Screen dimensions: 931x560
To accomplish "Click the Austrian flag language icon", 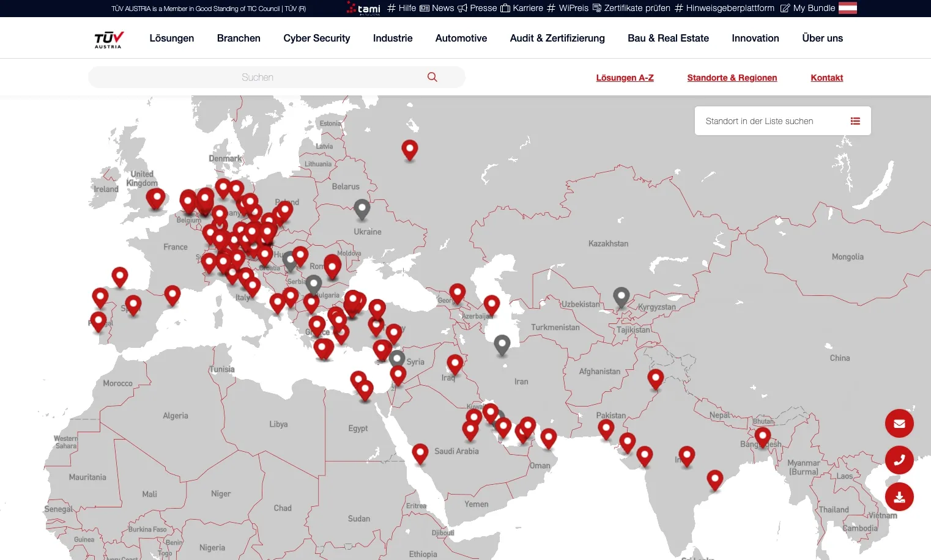I will [847, 8].
